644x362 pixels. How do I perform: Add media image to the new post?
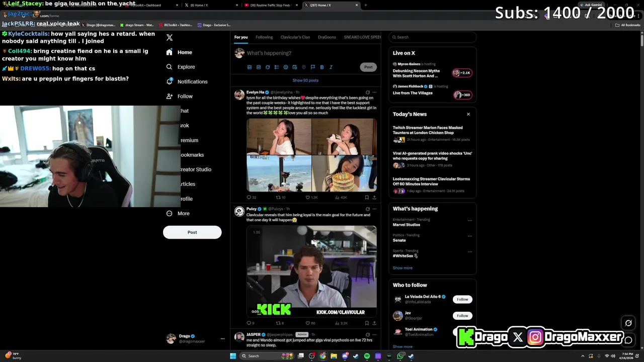[250, 67]
